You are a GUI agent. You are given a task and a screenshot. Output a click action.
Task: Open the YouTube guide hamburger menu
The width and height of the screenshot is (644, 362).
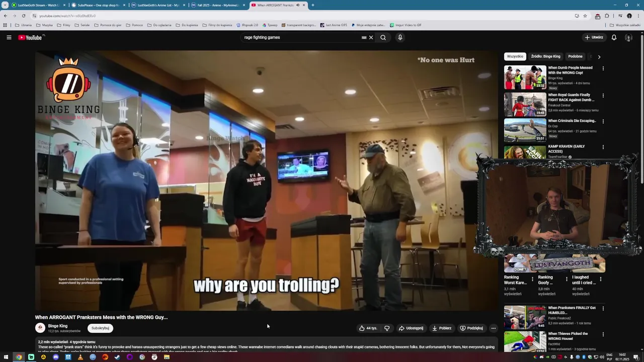click(x=9, y=37)
